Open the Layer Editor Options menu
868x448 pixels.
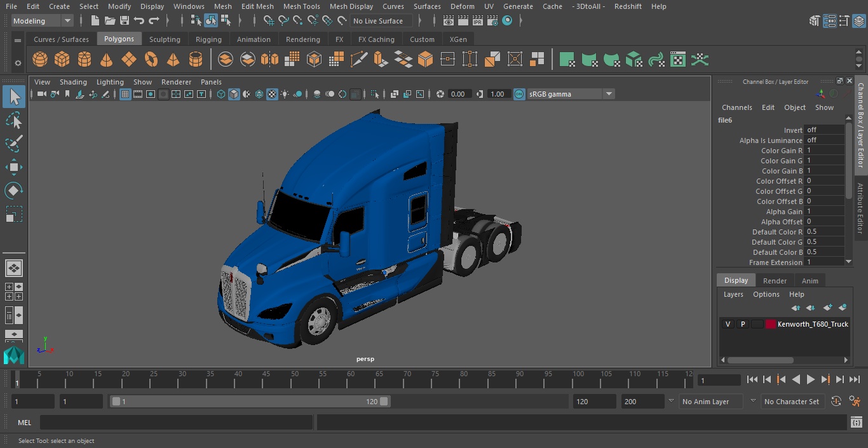(766, 294)
